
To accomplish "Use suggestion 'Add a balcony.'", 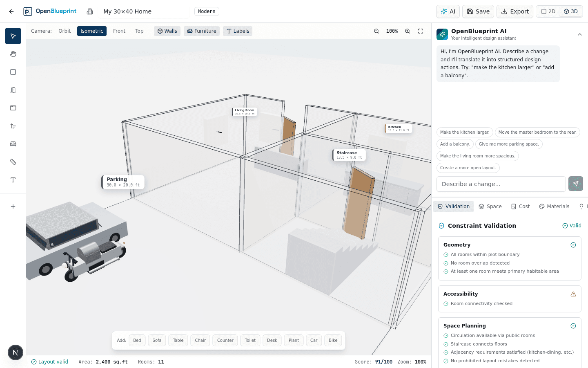I will coord(455,144).
